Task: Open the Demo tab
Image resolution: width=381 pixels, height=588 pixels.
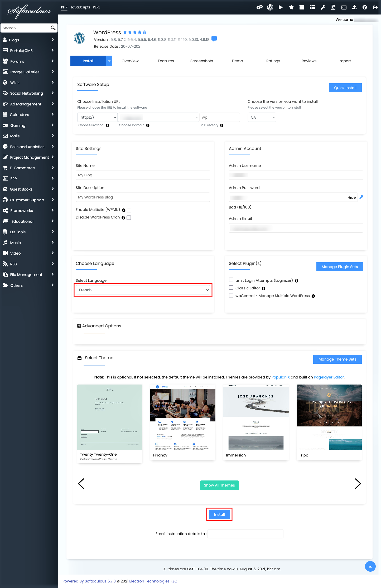Action: click(x=238, y=61)
